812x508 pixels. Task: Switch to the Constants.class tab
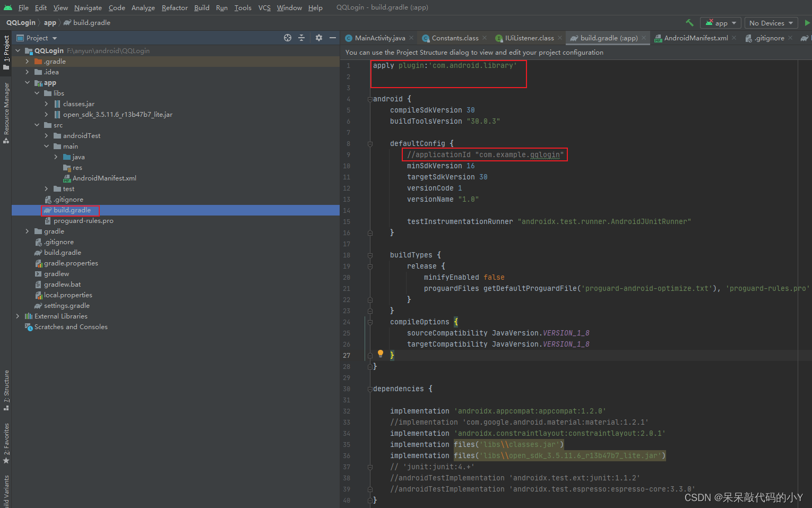click(455, 38)
